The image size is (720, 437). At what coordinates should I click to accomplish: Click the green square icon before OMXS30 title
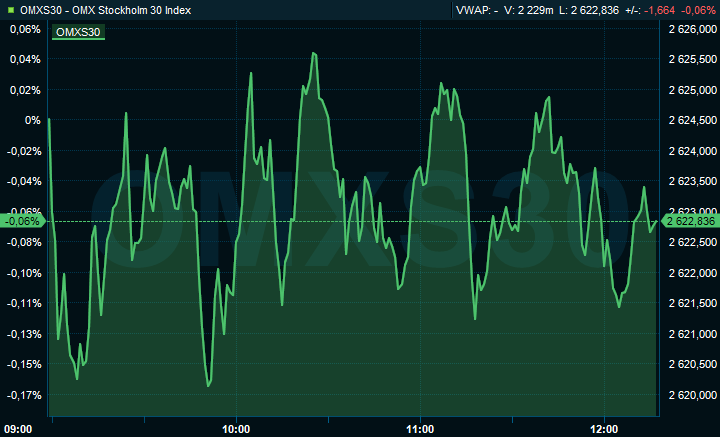click(x=11, y=10)
